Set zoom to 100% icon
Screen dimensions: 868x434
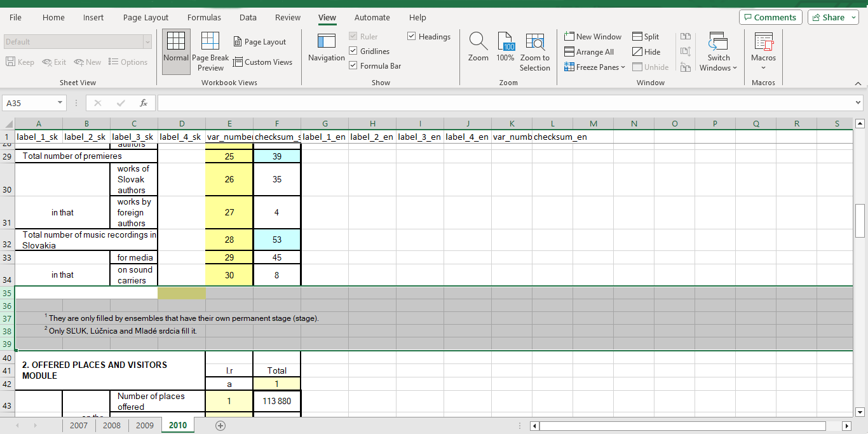(x=505, y=43)
